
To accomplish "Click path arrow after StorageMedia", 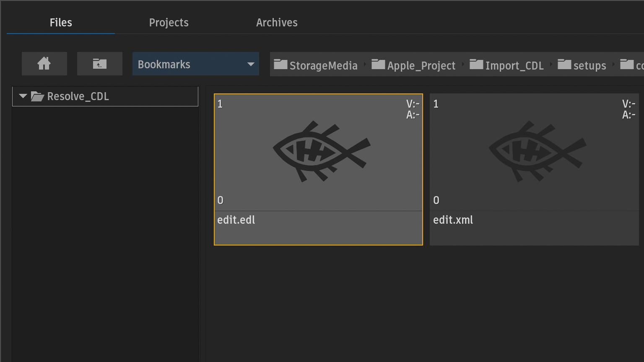I will [365, 65].
